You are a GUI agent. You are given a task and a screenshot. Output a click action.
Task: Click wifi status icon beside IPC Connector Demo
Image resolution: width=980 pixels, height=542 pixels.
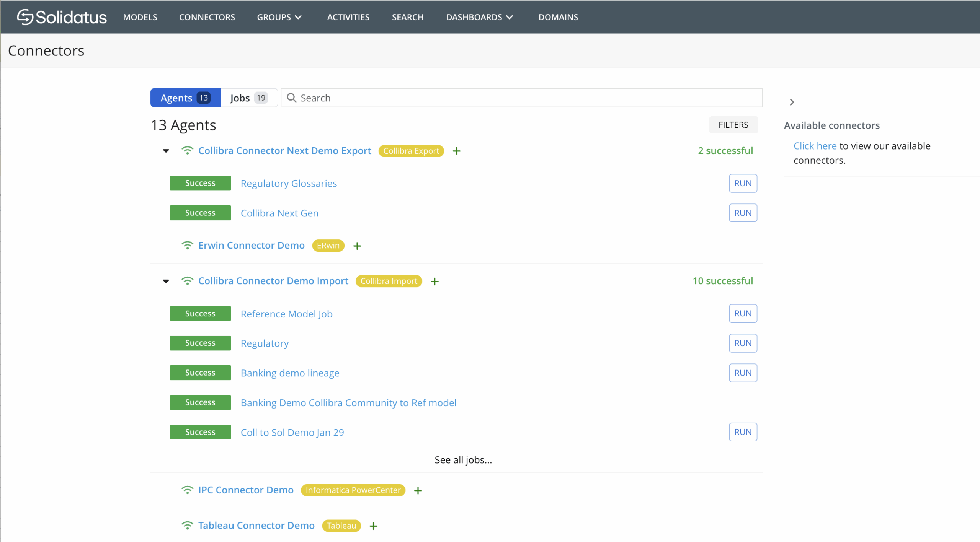187,490
